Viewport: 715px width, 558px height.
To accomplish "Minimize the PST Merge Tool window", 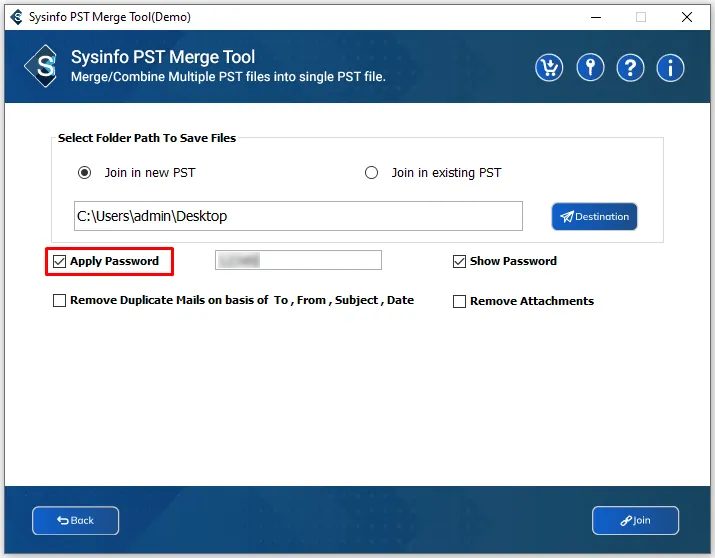I will pyautogui.click(x=596, y=17).
